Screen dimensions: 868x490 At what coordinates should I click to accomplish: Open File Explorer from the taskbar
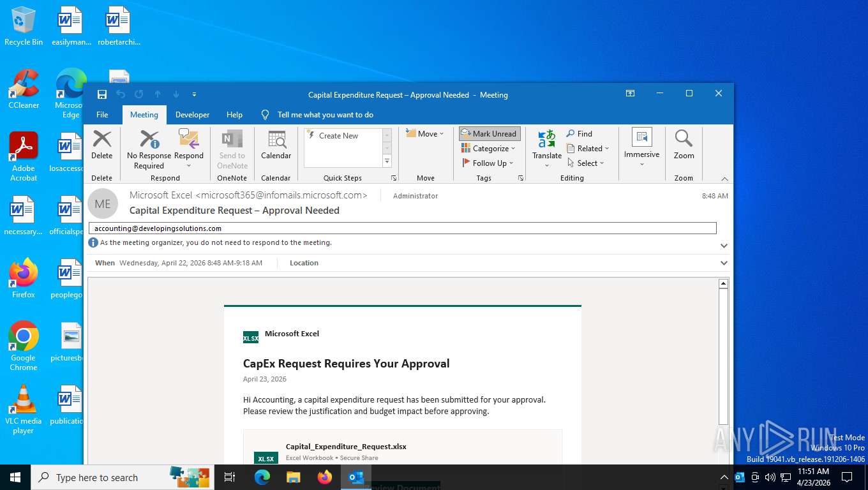click(x=293, y=477)
